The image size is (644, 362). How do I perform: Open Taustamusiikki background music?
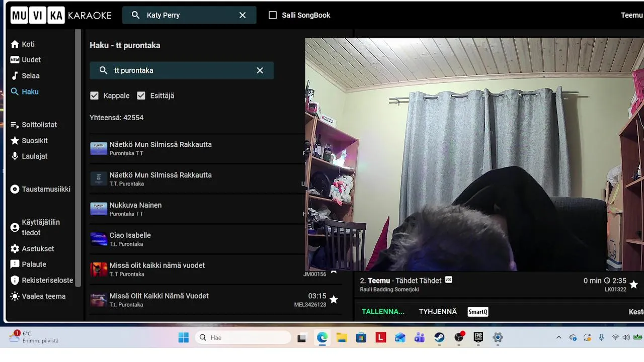tap(40, 190)
